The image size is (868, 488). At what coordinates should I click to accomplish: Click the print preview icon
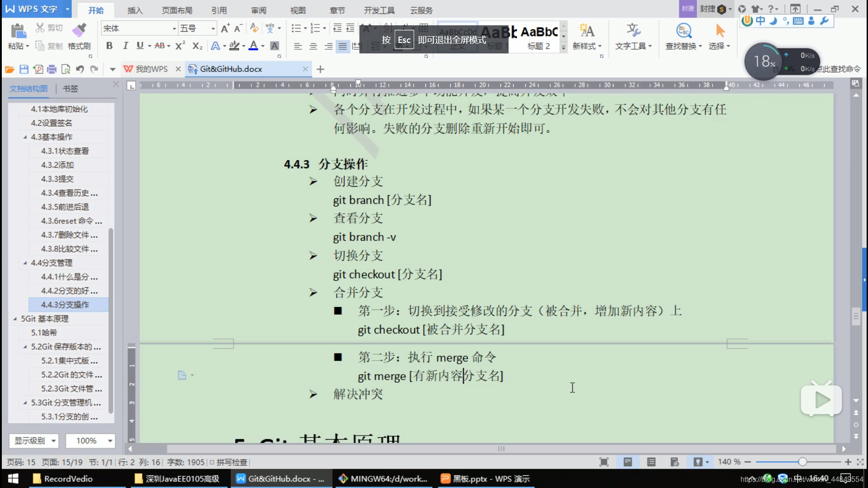tap(66, 69)
